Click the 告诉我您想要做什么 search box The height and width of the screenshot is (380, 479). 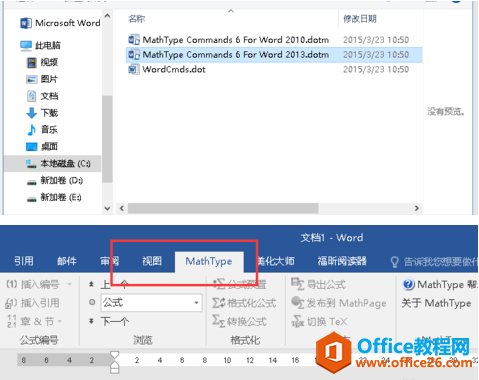click(434, 262)
